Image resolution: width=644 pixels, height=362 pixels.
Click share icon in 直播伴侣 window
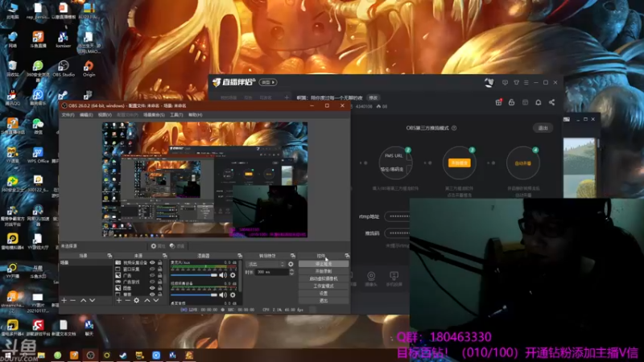pos(552,102)
